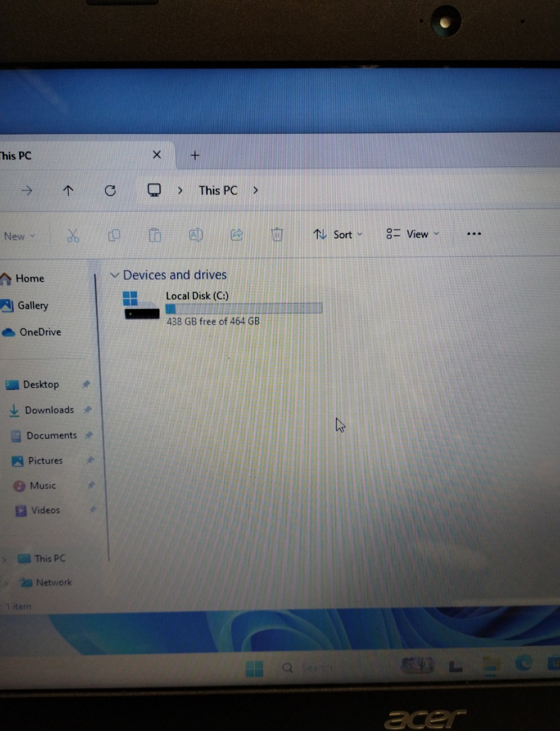Open the Sort dropdown

(x=338, y=234)
